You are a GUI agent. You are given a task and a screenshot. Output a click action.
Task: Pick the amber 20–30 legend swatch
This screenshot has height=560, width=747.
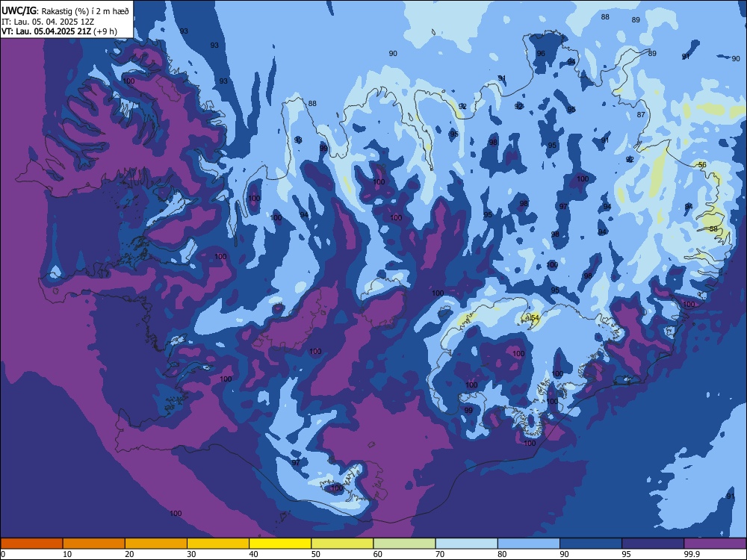[156, 544]
